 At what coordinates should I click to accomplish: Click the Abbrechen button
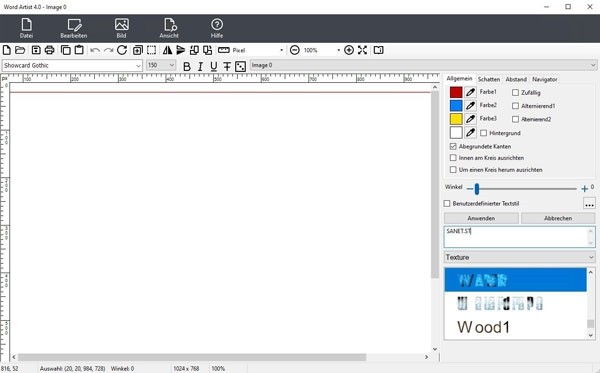coord(558,218)
